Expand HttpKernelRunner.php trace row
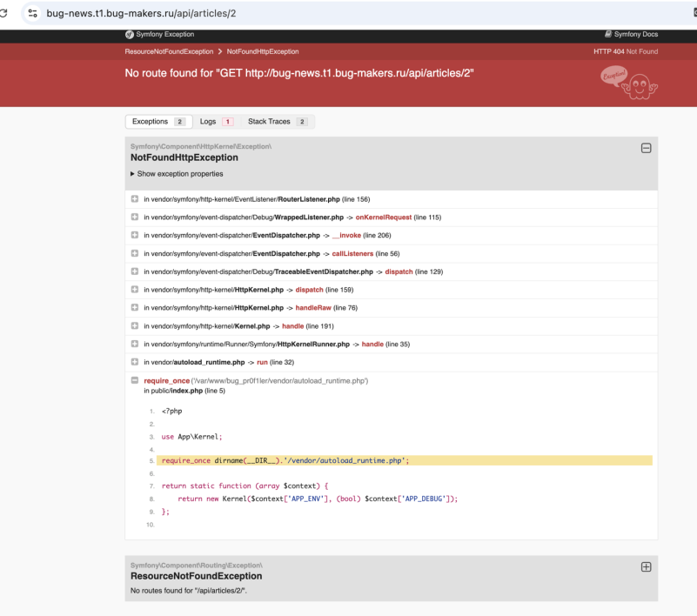 tap(135, 344)
